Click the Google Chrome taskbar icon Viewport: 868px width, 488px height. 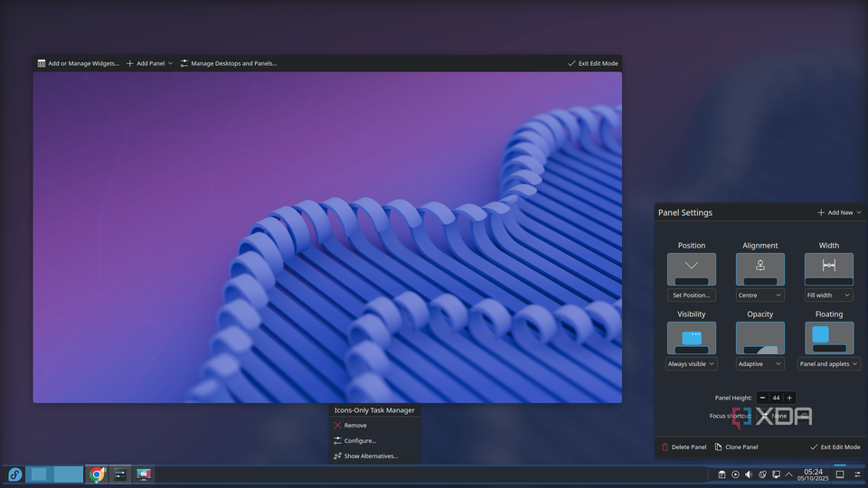97,474
